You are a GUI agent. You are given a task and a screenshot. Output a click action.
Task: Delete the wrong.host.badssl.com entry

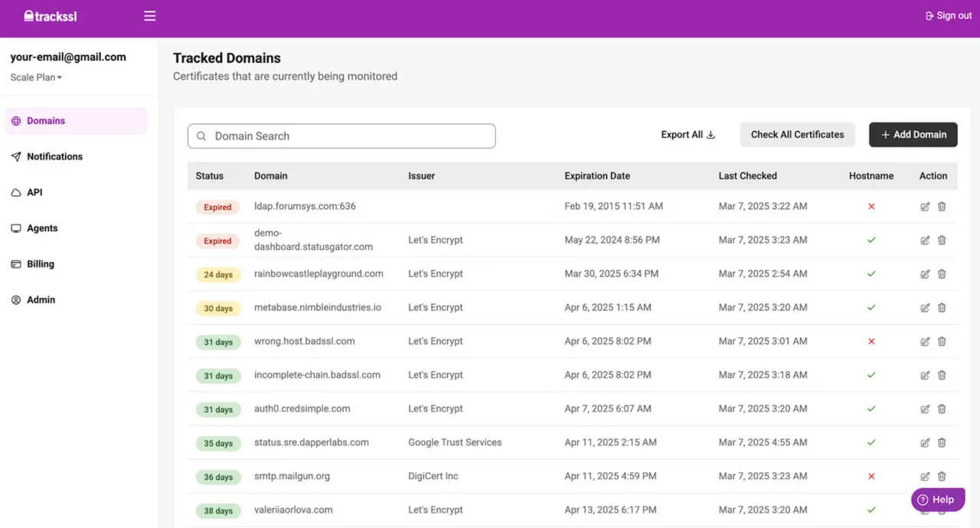pos(942,342)
